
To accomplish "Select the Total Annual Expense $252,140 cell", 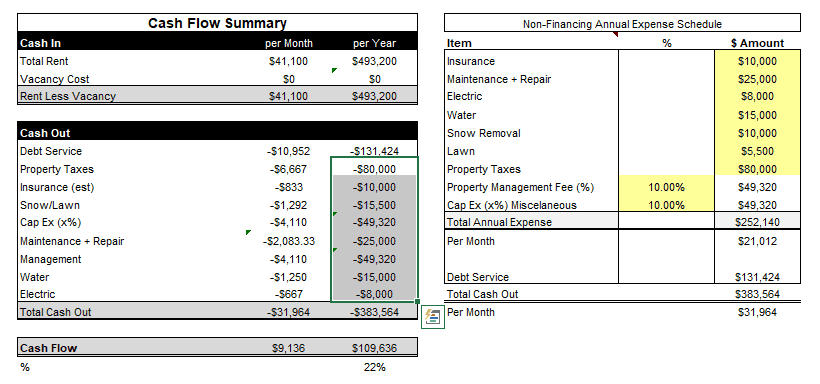I will click(x=757, y=222).
